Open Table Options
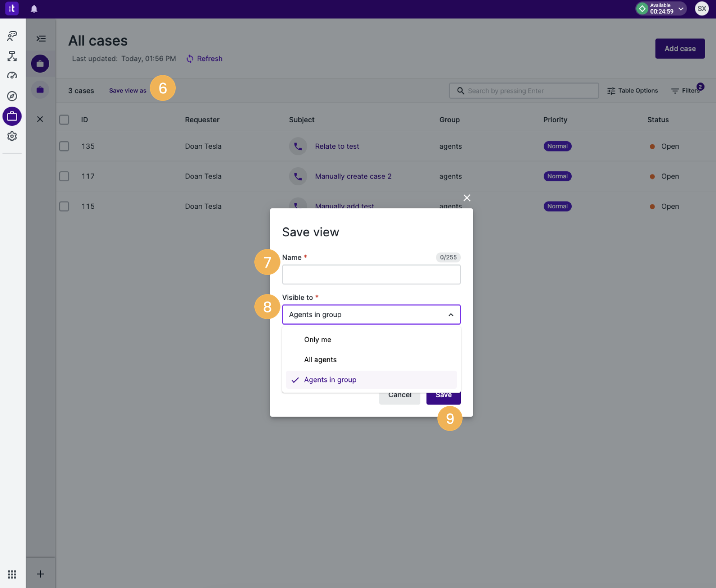 [633, 91]
